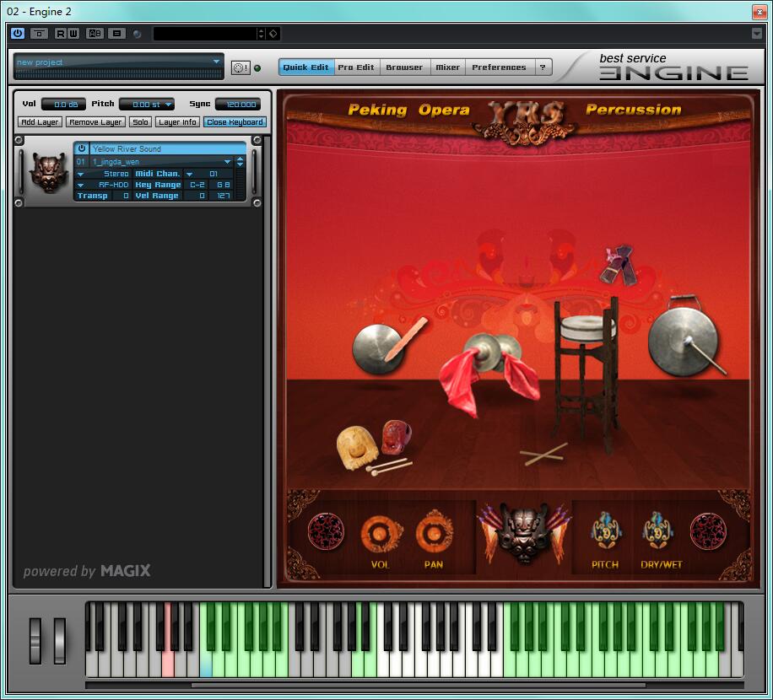Click the black preset name field

[x=204, y=34]
